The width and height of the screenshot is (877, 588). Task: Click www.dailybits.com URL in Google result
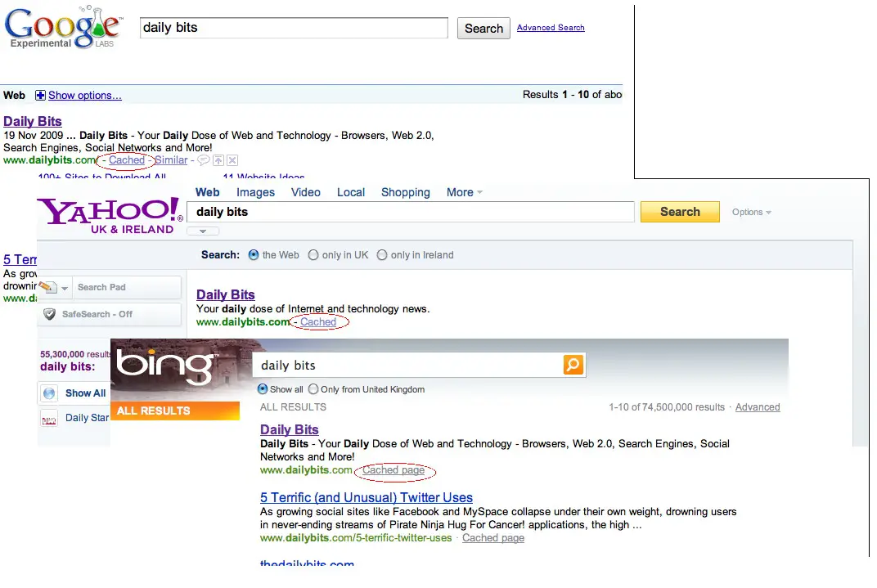tap(50, 160)
